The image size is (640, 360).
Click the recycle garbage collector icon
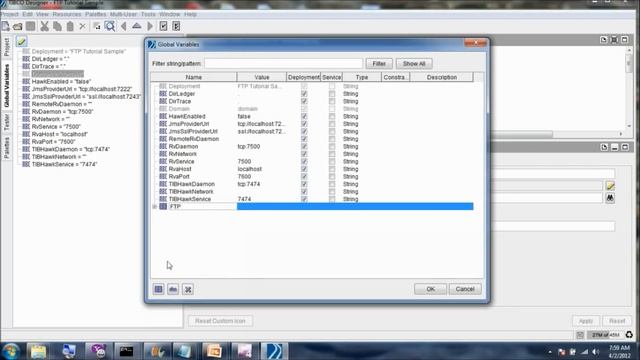(629, 335)
